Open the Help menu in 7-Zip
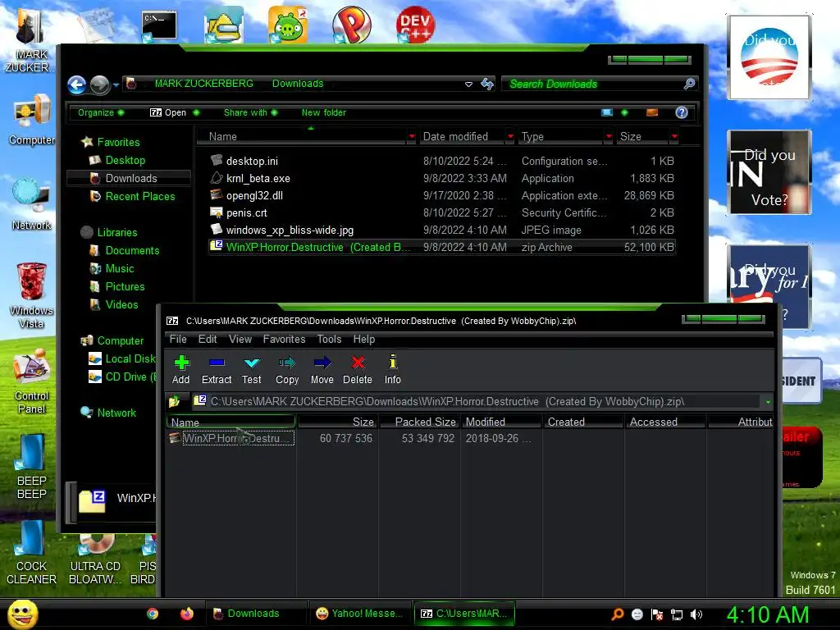Image resolution: width=840 pixels, height=630 pixels. pos(363,339)
